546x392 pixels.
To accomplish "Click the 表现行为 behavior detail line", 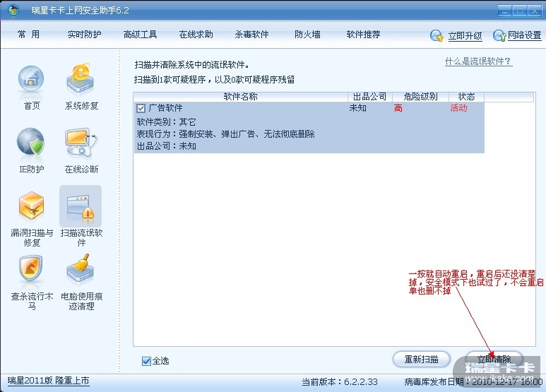I will [x=225, y=134].
